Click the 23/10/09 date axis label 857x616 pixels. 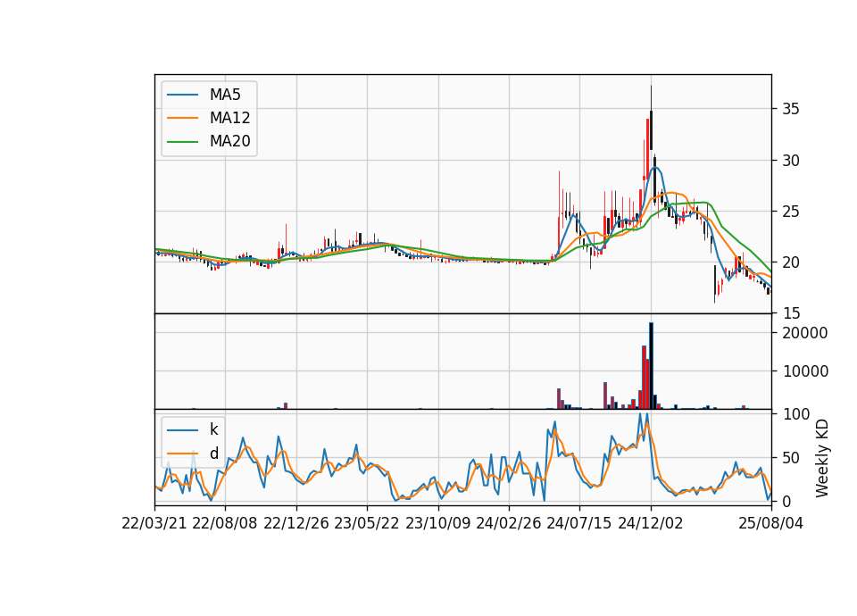coord(437,523)
